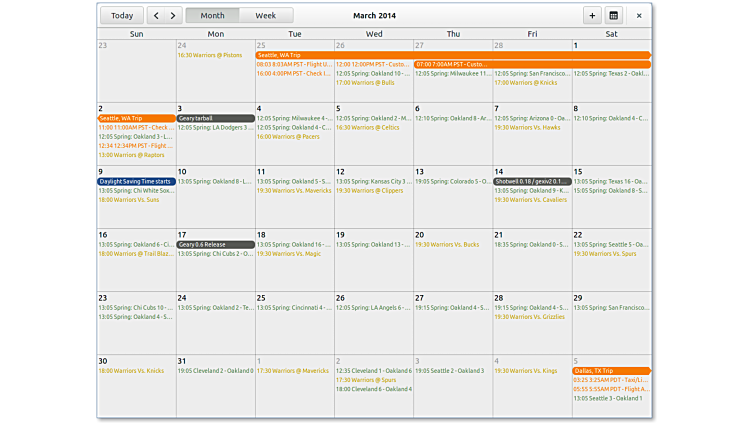
Task: Open the Geary tarball event
Action: click(x=215, y=118)
